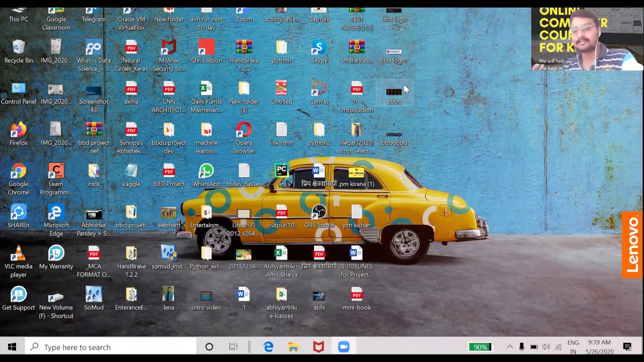Open Task View on the taskbar
The image size is (644, 362).
click(233, 347)
